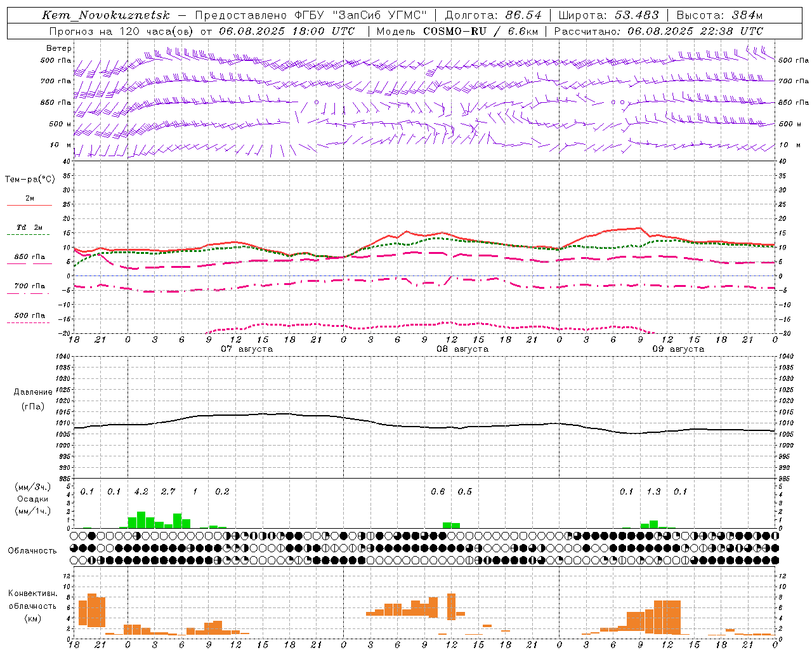The image size is (812, 650).
Task: Click the "Осадки" precipitation label
Action: pyautogui.click(x=32, y=499)
